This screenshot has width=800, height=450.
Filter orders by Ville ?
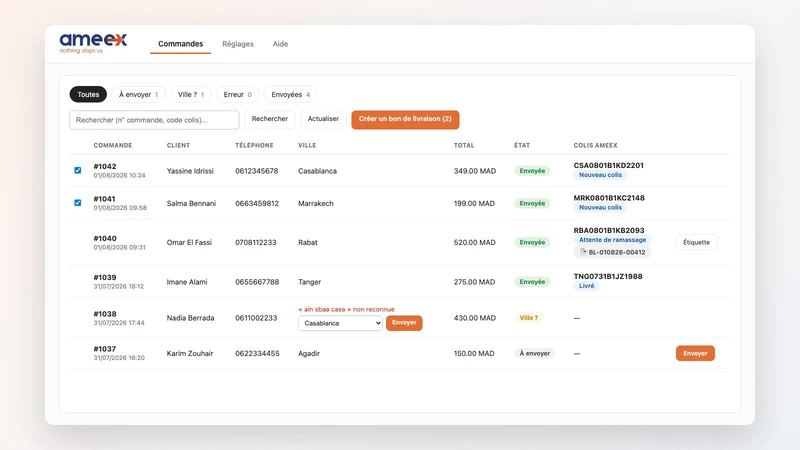pos(191,94)
